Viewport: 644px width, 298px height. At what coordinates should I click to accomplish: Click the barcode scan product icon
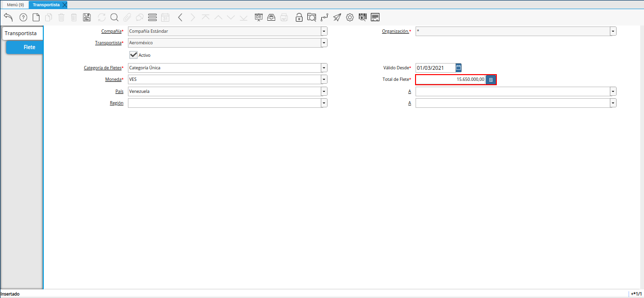363,17
